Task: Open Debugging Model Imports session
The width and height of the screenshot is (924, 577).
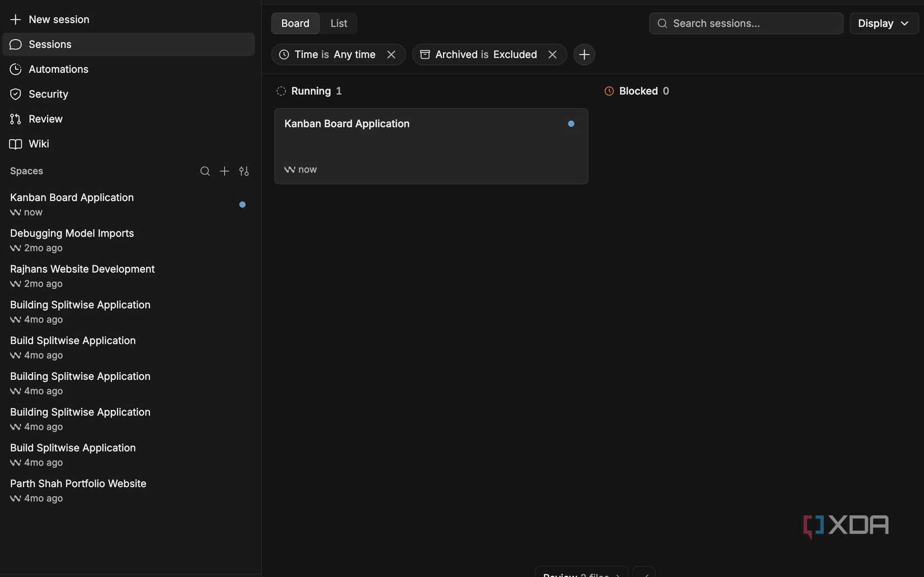Action: pyautogui.click(x=128, y=240)
